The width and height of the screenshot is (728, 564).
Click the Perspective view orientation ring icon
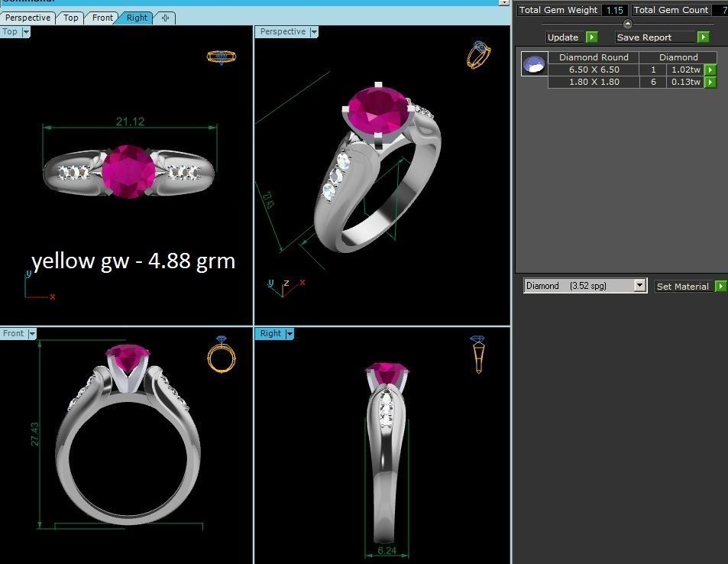click(479, 55)
